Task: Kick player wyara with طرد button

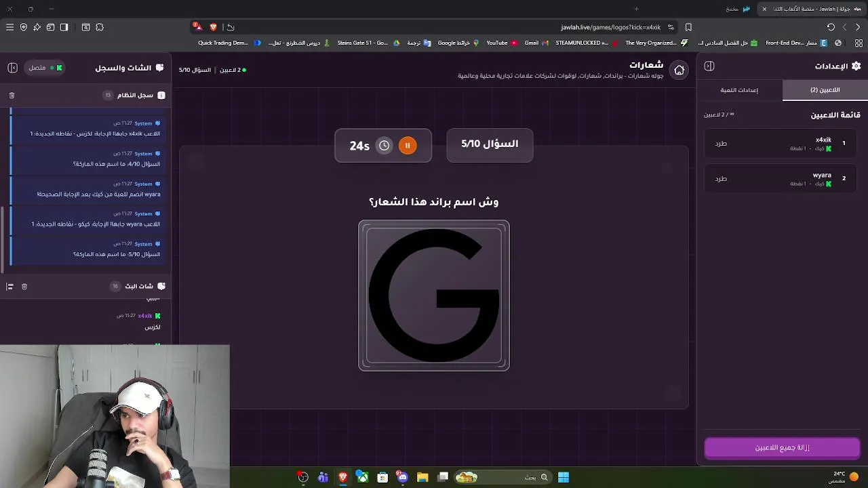Action: pyautogui.click(x=721, y=179)
